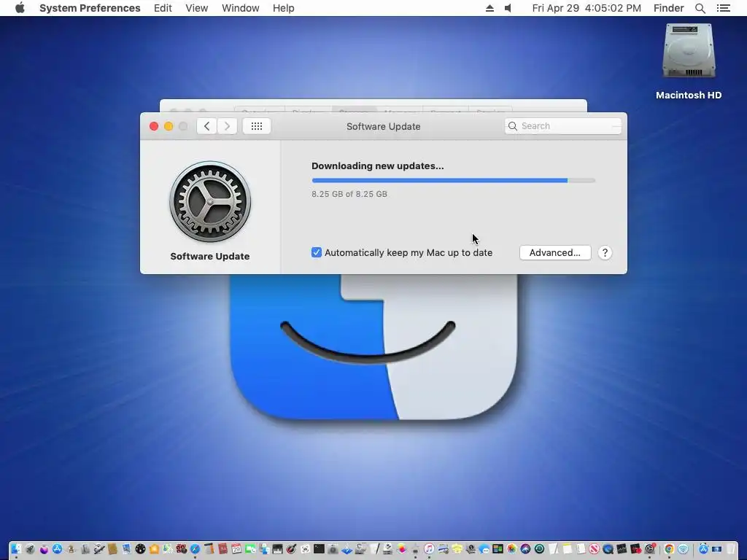
Task: Click the eject icon in menu bar
Action: [x=489, y=8]
